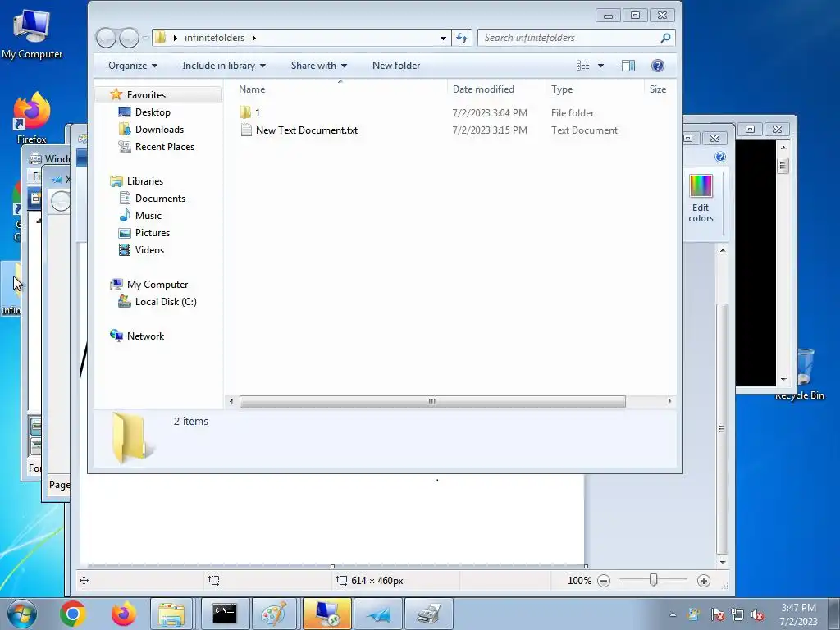840x630 pixels.
Task: Click the Back navigation arrow in Explorer
Action: pyautogui.click(x=106, y=38)
